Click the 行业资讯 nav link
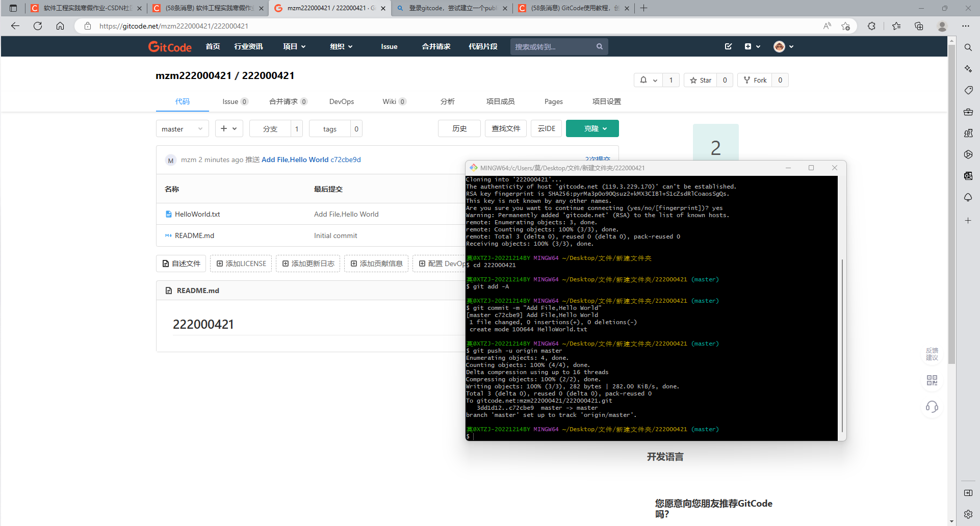The height and width of the screenshot is (526, 980). pyautogui.click(x=248, y=46)
